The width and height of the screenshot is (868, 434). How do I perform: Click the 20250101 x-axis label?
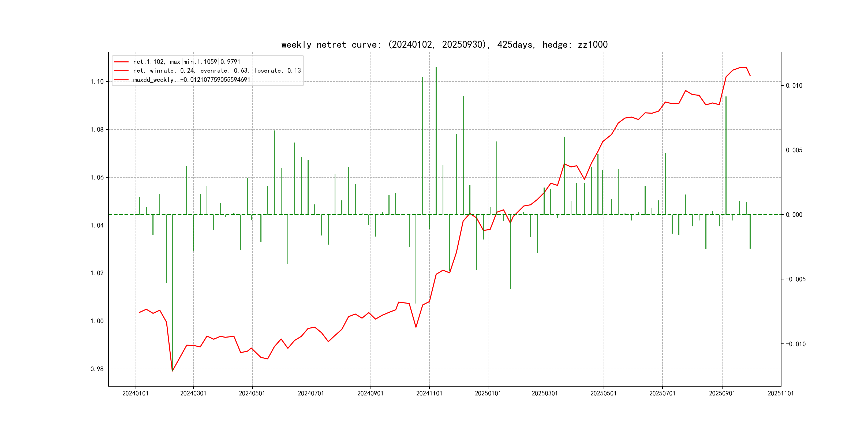[488, 394]
